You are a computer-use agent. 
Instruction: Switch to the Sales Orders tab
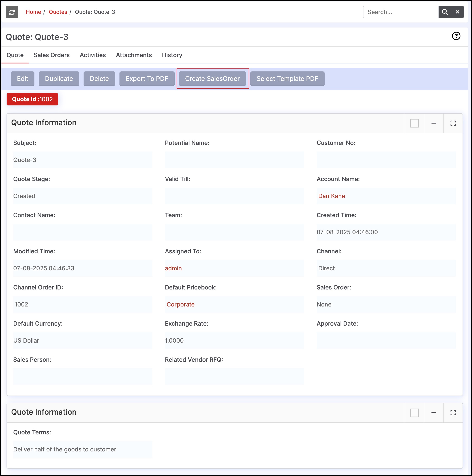pos(52,55)
